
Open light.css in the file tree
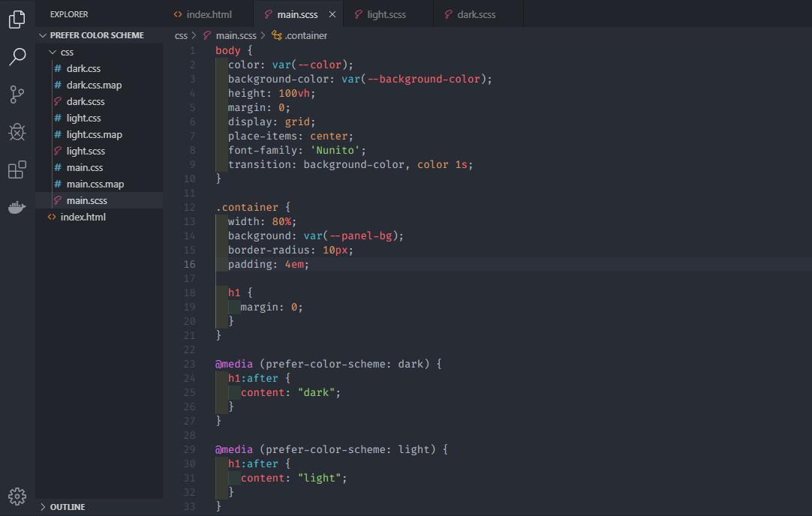[x=99, y=118]
